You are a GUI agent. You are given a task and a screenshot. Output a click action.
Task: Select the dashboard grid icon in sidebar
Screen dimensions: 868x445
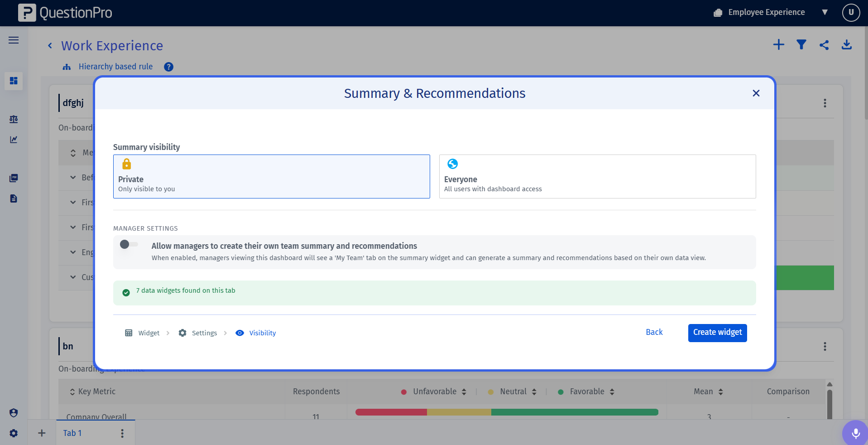coord(14,81)
